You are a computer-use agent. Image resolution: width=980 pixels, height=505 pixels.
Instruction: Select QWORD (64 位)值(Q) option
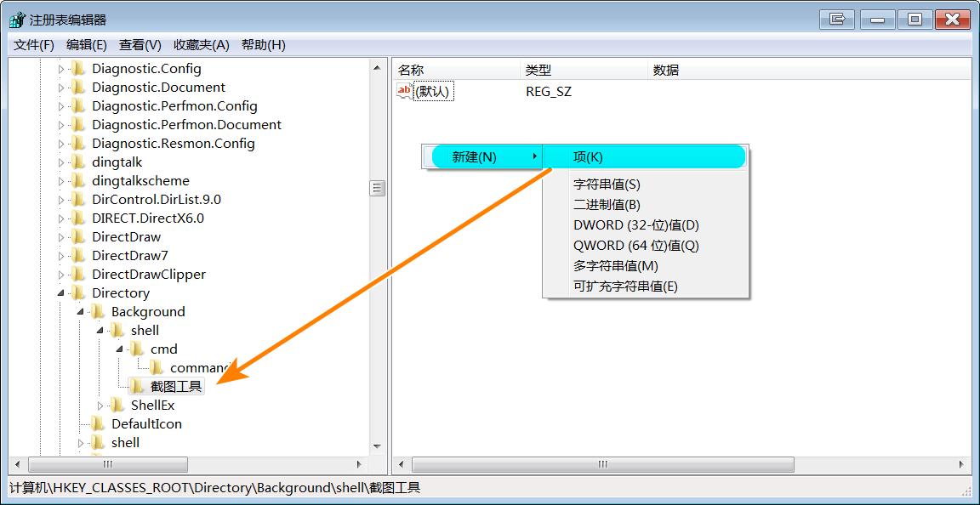coord(645,246)
